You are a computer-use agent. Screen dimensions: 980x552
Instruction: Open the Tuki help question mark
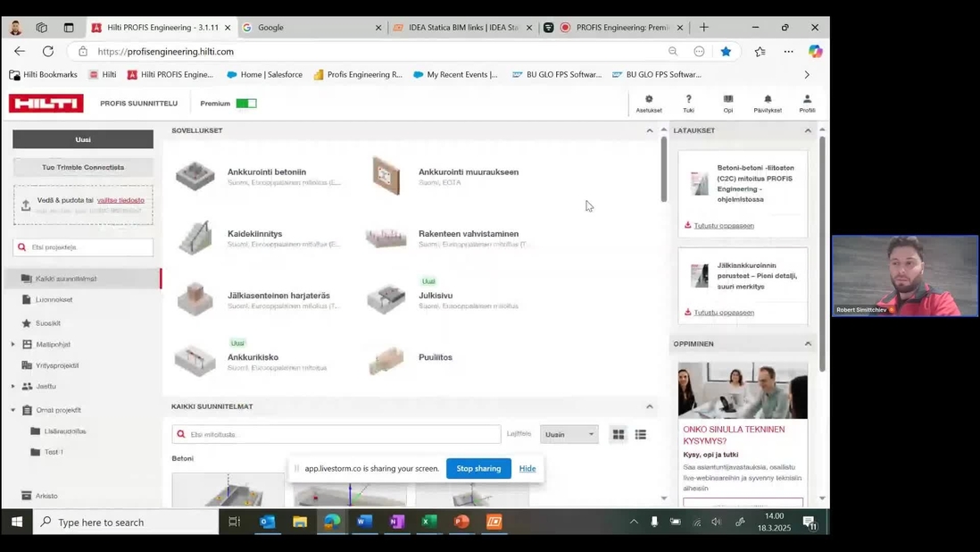coord(688,99)
